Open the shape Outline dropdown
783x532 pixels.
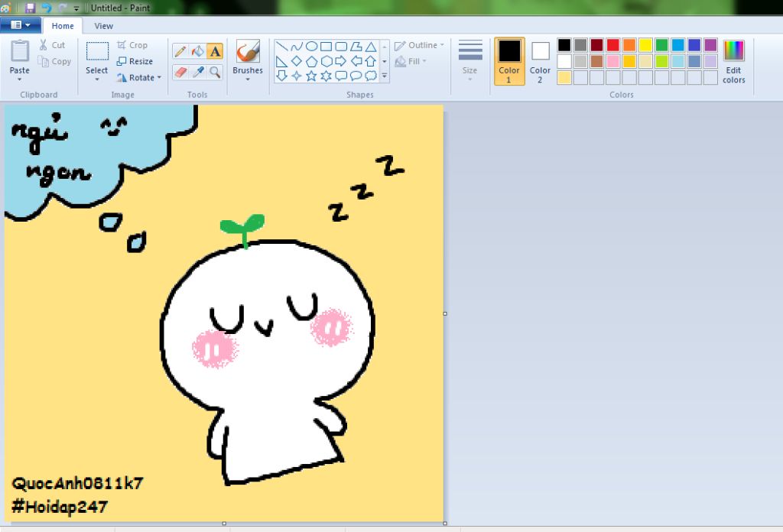[419, 45]
